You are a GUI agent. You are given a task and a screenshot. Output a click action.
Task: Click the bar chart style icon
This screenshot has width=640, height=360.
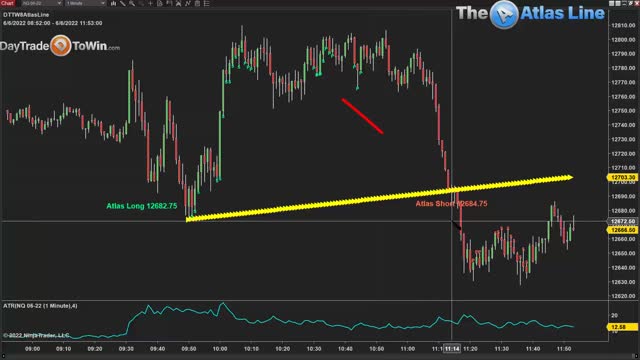point(113,3)
